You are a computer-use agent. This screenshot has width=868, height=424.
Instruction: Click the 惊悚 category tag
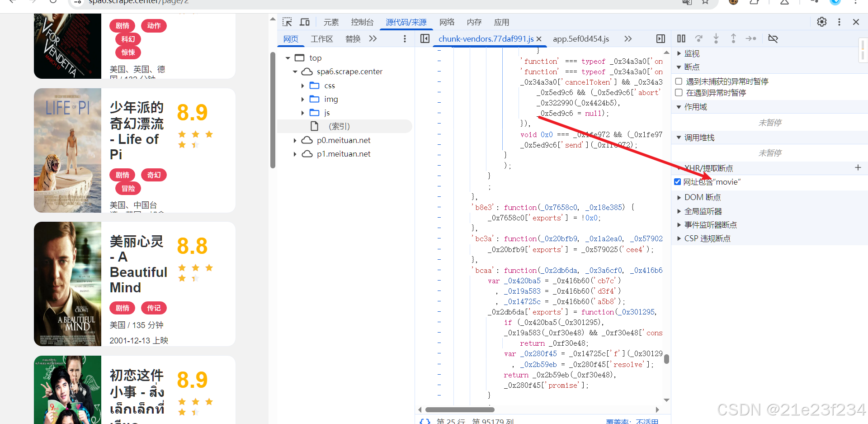tap(128, 52)
